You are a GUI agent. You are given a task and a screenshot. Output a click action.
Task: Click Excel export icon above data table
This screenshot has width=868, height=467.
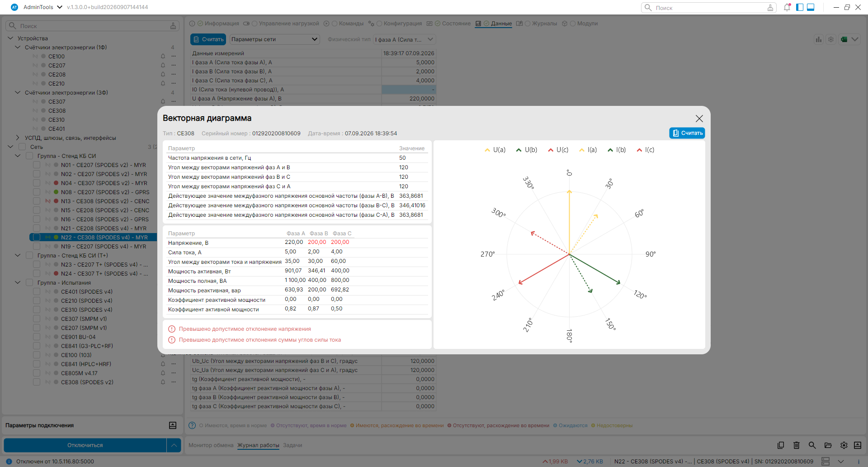pos(844,39)
